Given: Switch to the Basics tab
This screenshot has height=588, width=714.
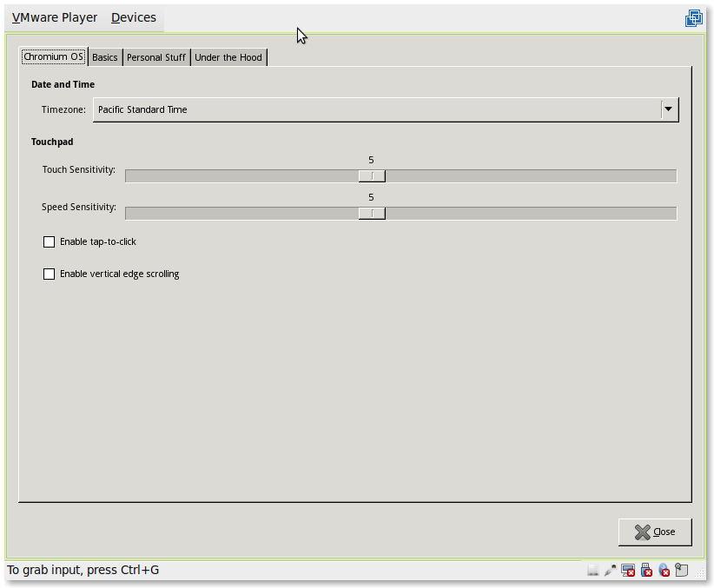Looking at the screenshot, I should (105, 57).
